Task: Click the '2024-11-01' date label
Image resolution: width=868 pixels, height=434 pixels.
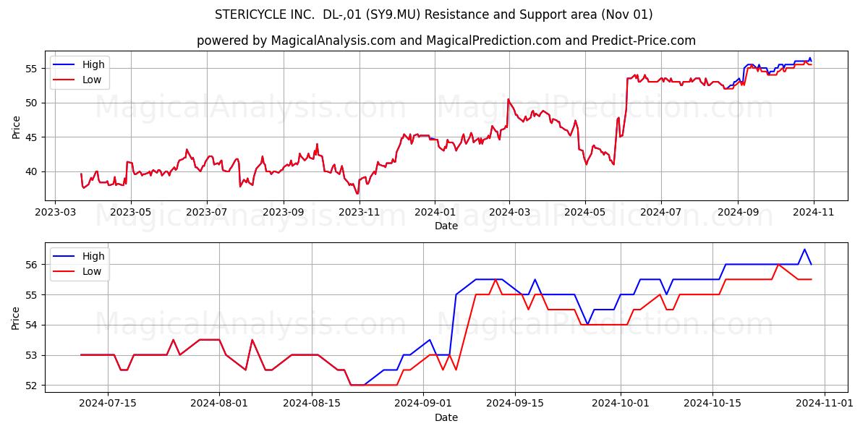Action: coord(825,404)
